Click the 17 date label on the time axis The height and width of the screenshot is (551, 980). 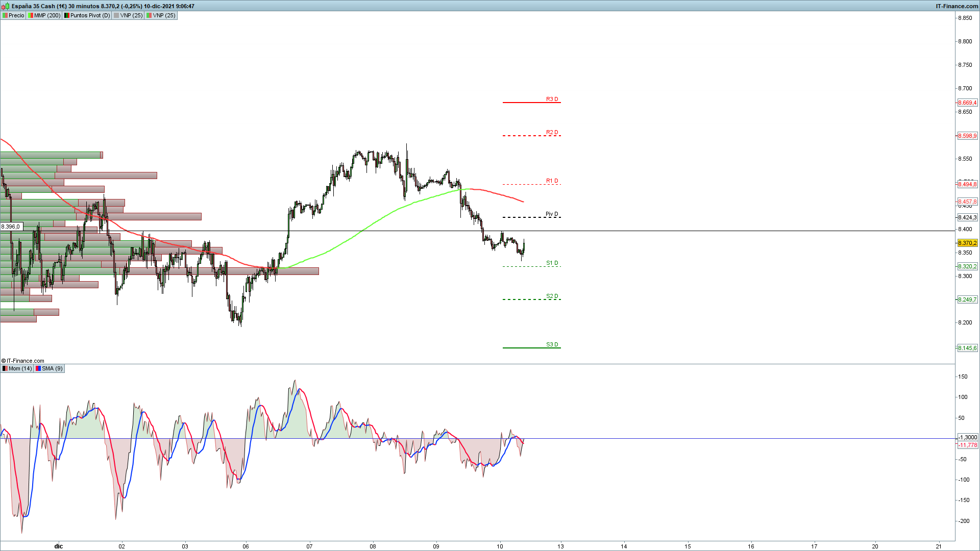click(x=814, y=546)
